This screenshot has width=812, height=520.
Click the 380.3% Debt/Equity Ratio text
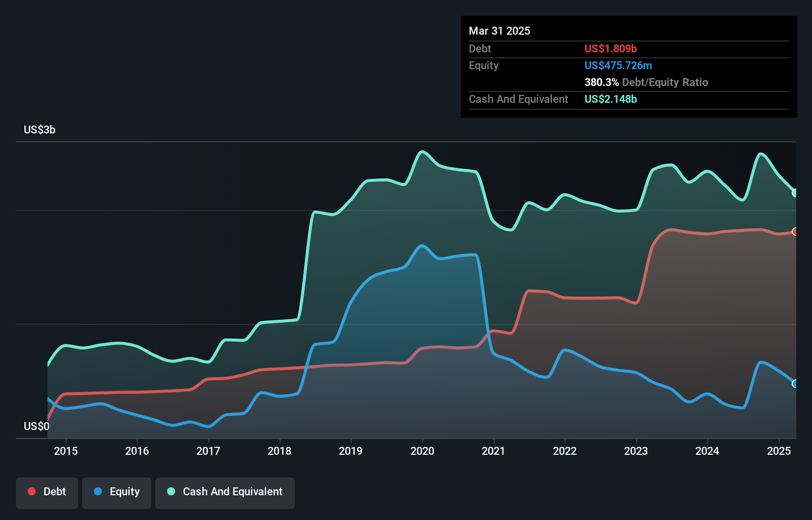click(x=646, y=82)
